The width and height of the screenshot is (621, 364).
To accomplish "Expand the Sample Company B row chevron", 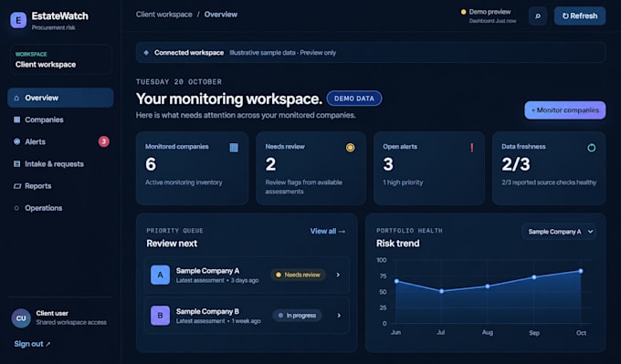I will coord(339,316).
